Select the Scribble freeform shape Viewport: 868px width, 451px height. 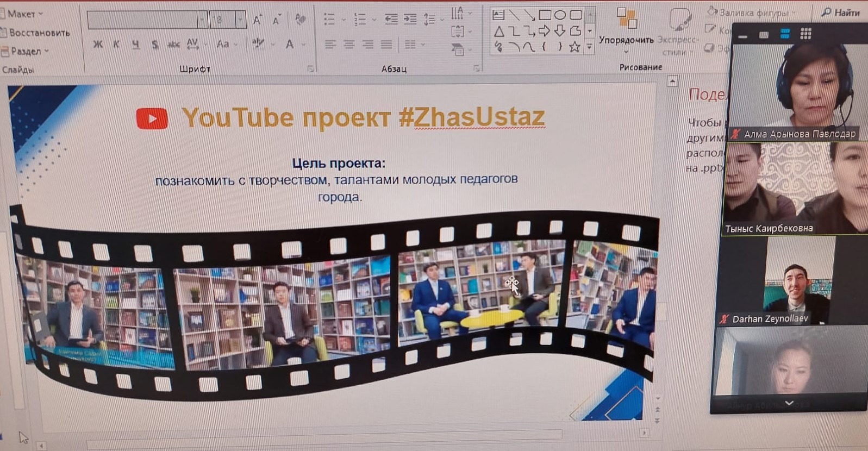[x=498, y=48]
